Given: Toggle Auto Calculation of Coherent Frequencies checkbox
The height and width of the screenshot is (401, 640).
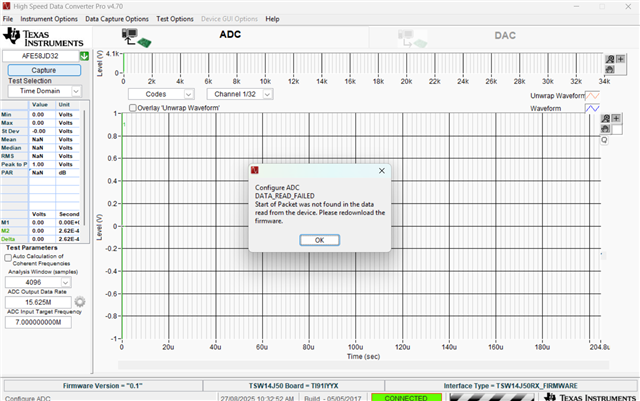Looking at the screenshot, I should (8, 258).
